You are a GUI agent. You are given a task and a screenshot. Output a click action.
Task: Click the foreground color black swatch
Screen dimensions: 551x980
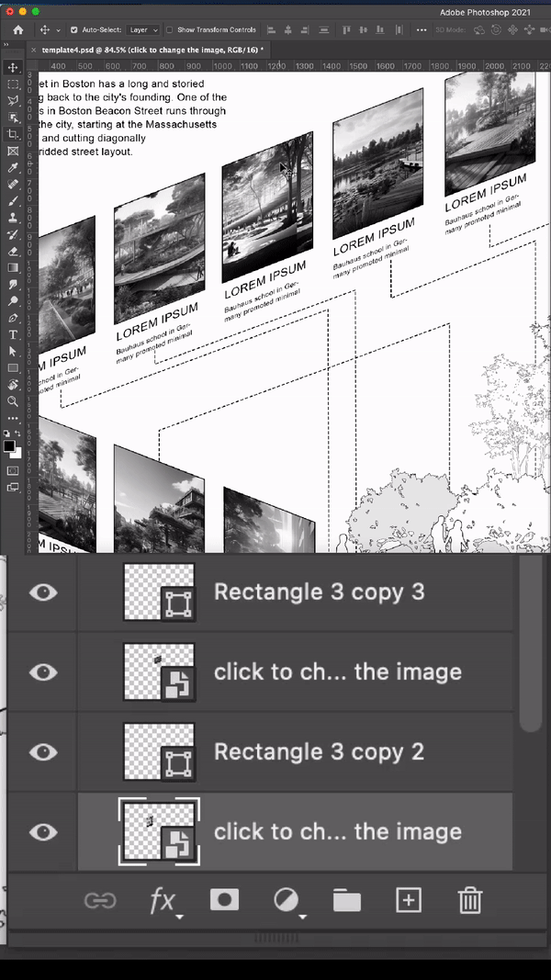pos(10,445)
